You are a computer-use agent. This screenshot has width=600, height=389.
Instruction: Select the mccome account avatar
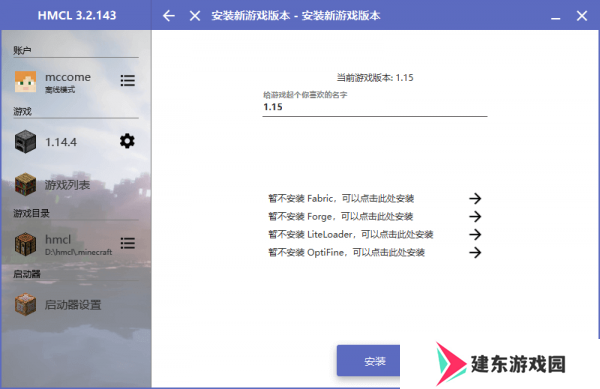[x=25, y=81]
